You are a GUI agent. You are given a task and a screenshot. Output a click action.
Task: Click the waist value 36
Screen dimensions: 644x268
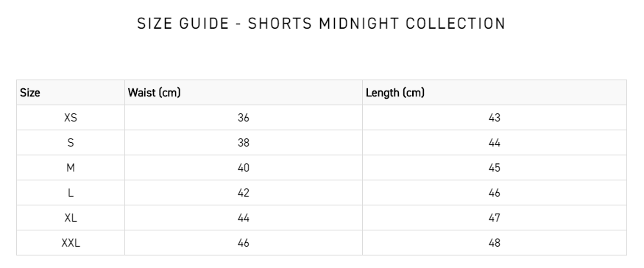244,118
